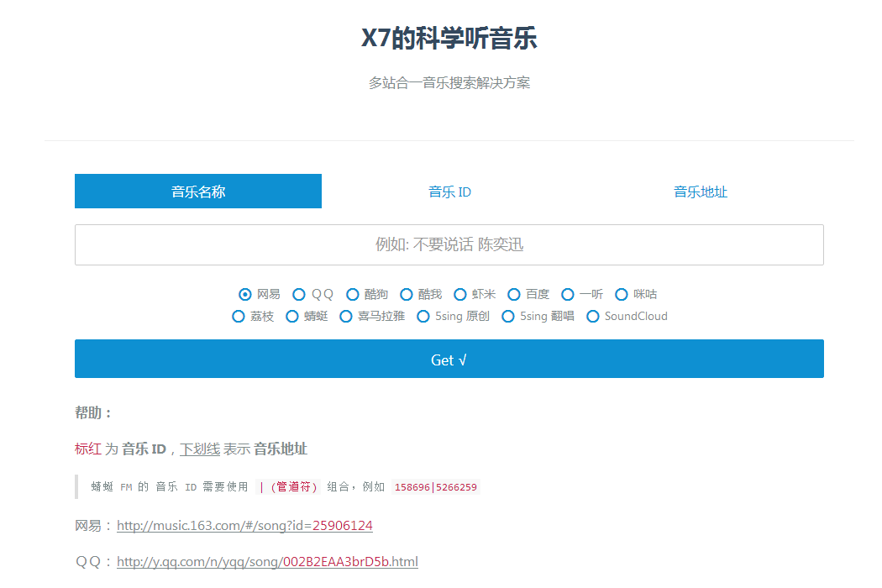The width and height of the screenshot is (882, 588).
Task: Choose 酷狗 as the music source
Action: click(352, 294)
